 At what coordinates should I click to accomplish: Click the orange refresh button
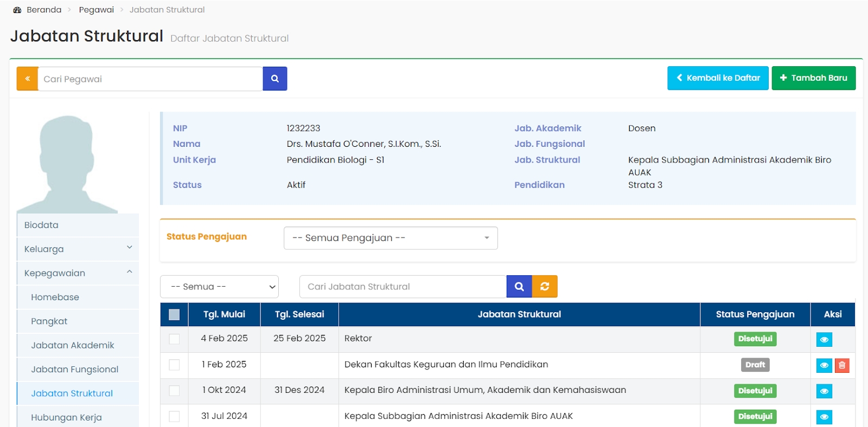click(545, 287)
